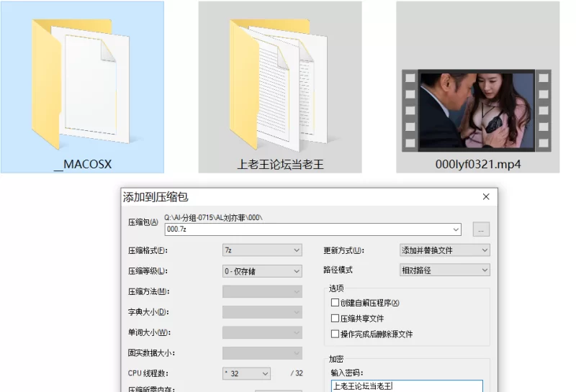Click the '/ 32' thread count text
This screenshot has width=576, height=392.
pos(297,373)
